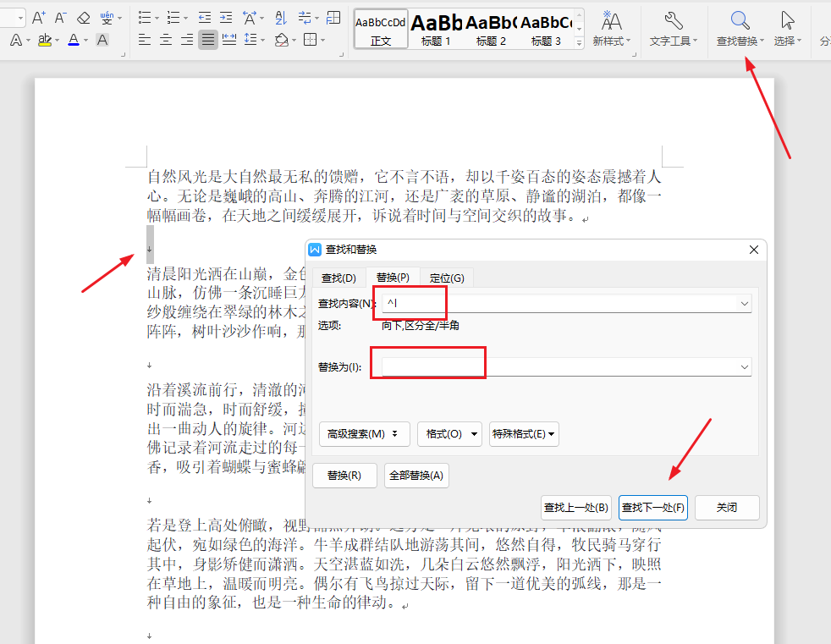Select the sort icon in the paragraph group
This screenshot has width=831, height=644.
pyautogui.click(x=280, y=17)
